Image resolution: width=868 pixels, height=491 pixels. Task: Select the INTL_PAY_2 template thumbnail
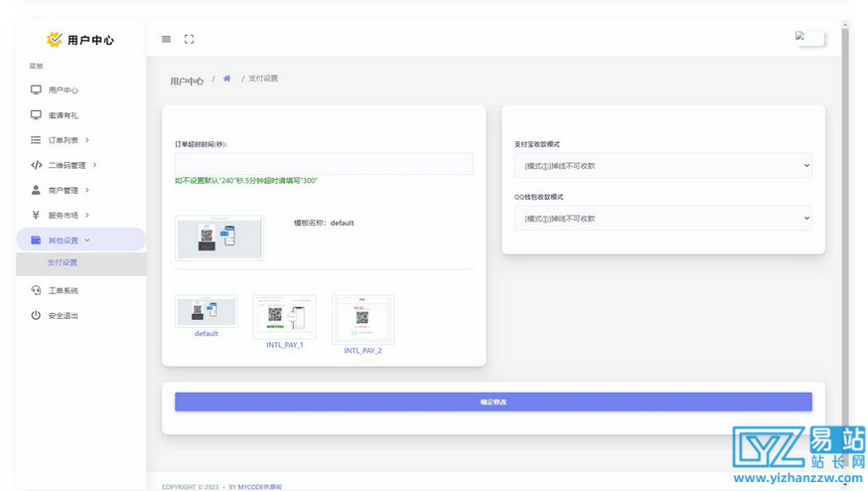[x=362, y=320]
